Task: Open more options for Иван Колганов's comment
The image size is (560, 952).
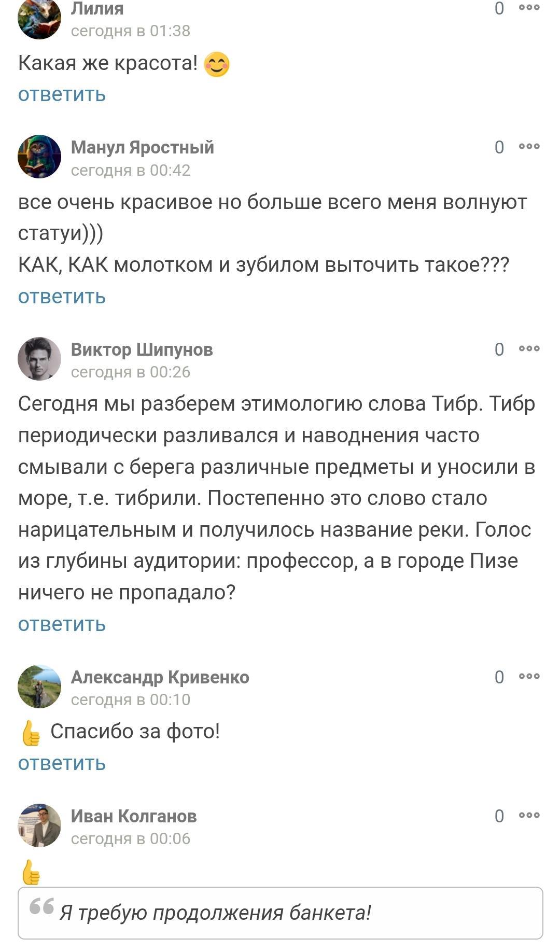Action: click(529, 816)
